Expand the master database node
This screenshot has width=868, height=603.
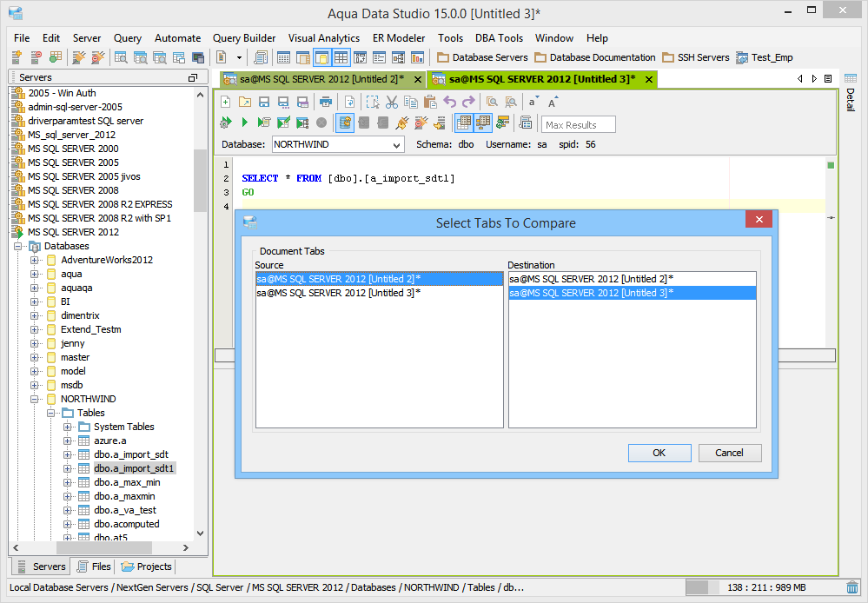pyautogui.click(x=35, y=358)
